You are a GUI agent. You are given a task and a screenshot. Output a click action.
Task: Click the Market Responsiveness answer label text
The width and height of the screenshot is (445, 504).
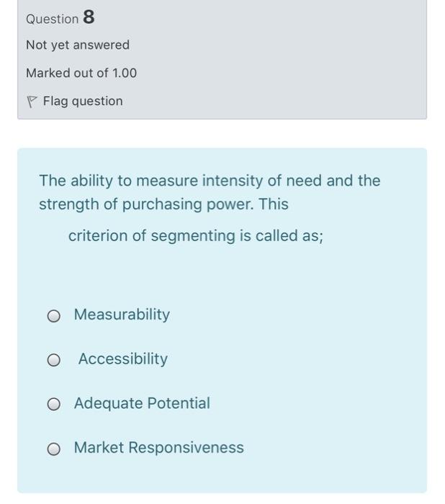[x=159, y=447]
